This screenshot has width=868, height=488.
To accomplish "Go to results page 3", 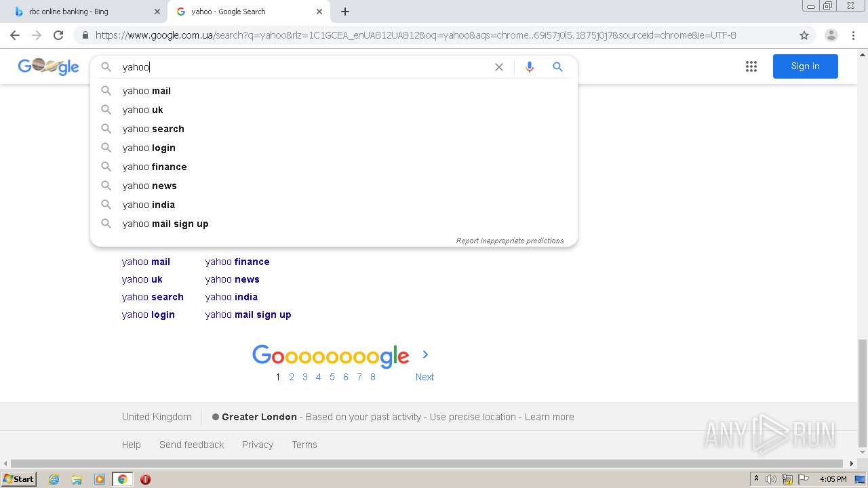I will pos(305,377).
